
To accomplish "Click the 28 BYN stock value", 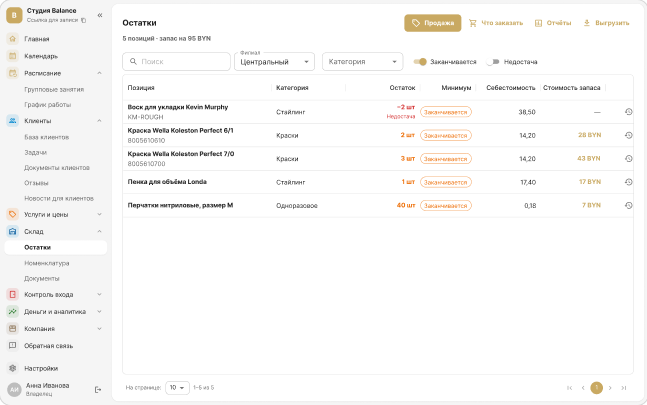I will pos(590,135).
